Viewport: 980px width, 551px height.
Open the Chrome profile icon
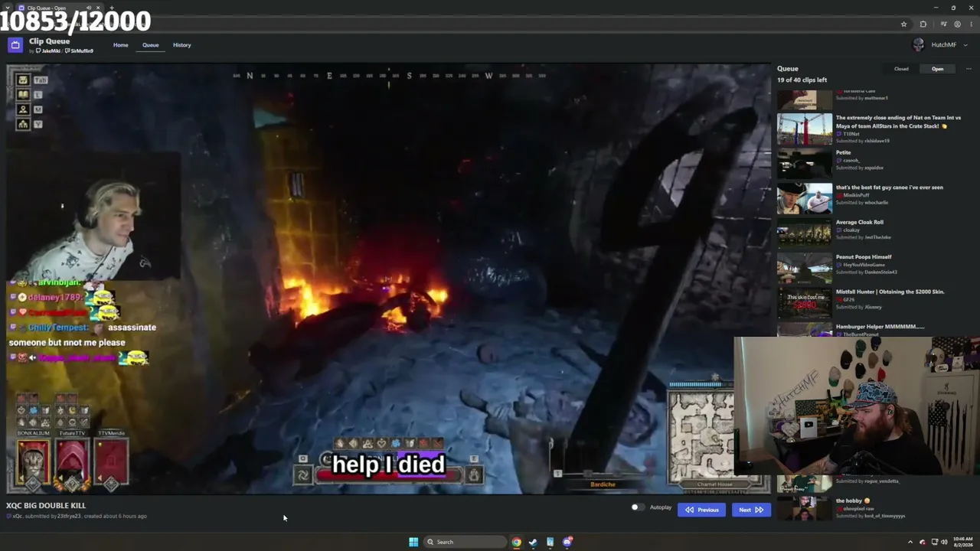point(957,24)
